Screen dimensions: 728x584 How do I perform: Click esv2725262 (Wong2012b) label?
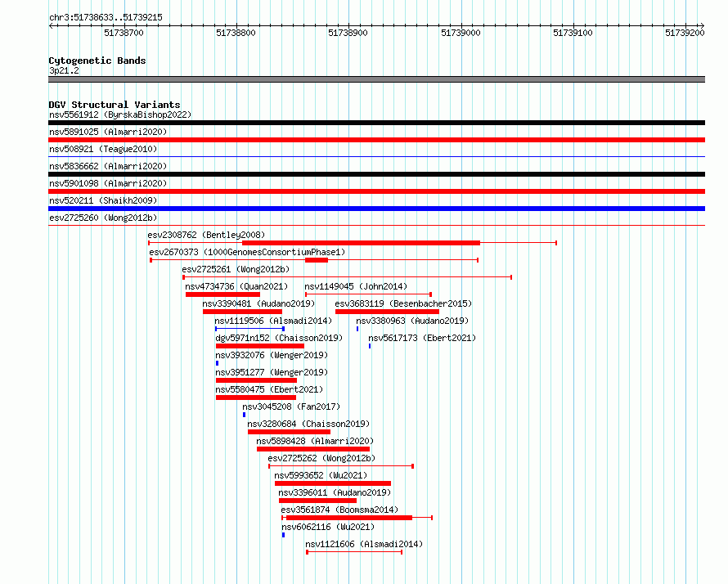pos(321,458)
